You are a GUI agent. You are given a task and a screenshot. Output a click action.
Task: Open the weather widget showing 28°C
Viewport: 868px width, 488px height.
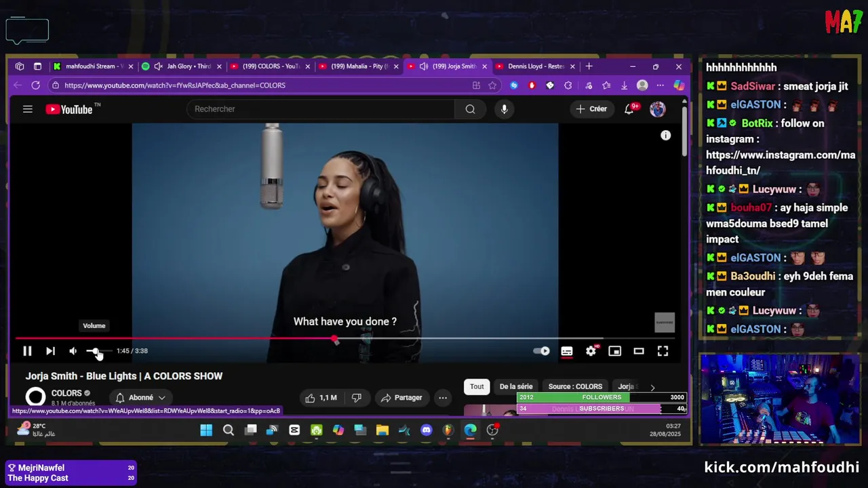pos(35,430)
